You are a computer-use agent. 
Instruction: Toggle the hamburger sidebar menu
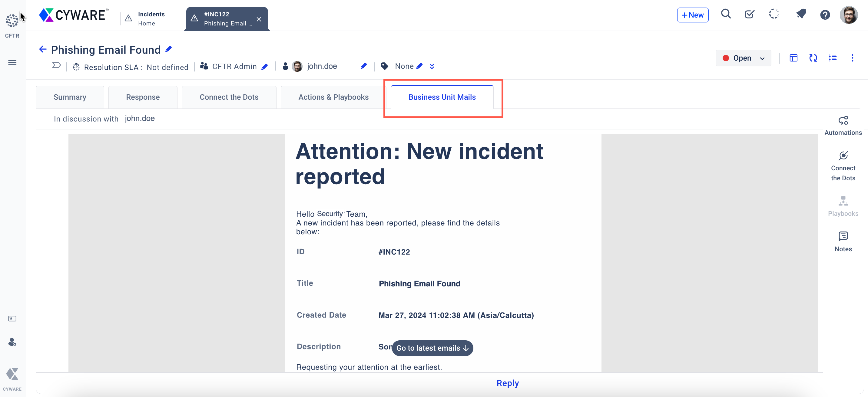click(x=12, y=62)
